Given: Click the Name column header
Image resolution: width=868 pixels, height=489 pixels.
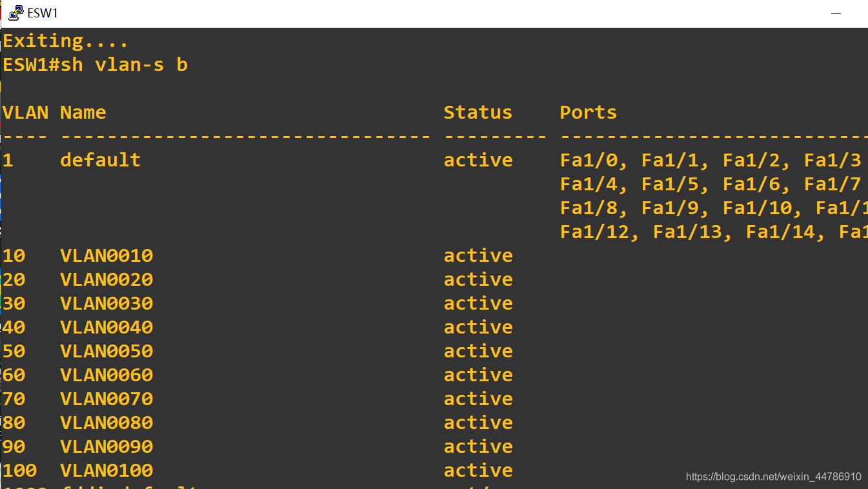Looking at the screenshot, I should (83, 112).
